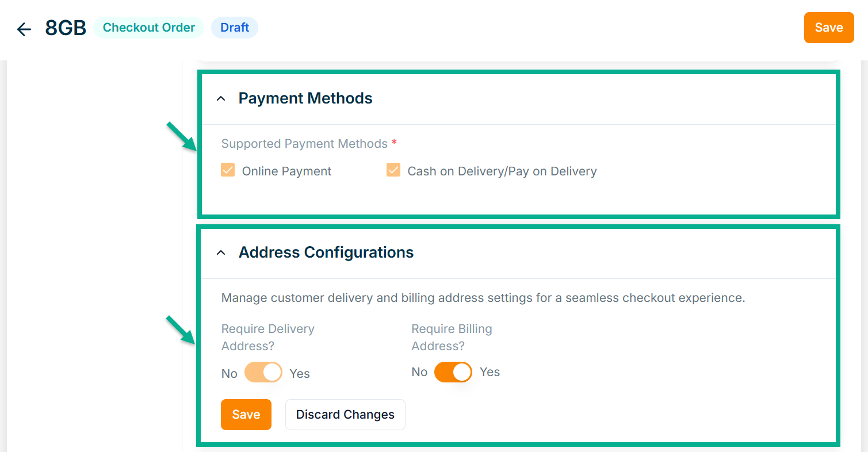This screenshot has width=868, height=452.
Task: Collapse Address Configurations using its chevron
Action: pos(221,253)
